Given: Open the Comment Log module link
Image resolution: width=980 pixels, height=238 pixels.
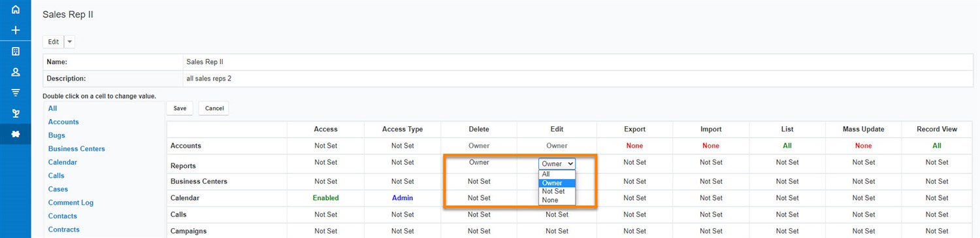Looking at the screenshot, I should [x=71, y=203].
